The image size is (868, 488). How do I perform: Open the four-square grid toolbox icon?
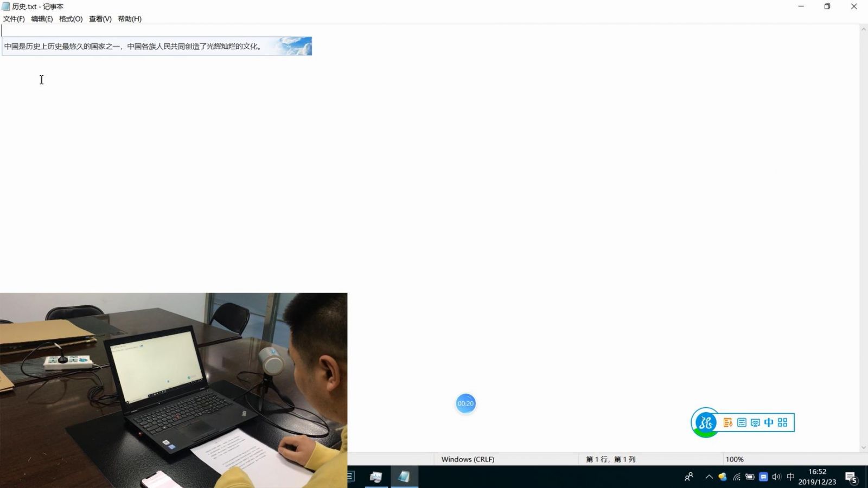[x=782, y=422]
